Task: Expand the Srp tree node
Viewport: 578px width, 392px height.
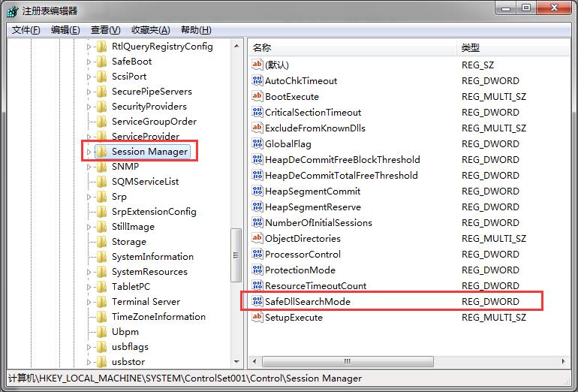Action: (89, 197)
